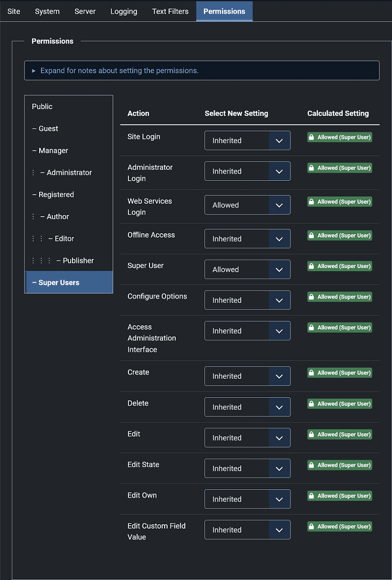Click the lock icon in Site Login row
The image size is (392, 580).
pos(311,138)
